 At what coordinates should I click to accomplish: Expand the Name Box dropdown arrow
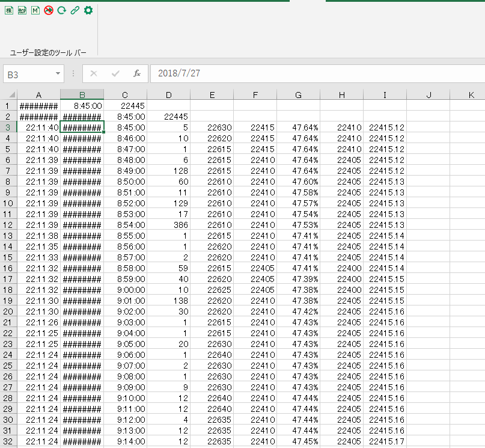point(58,73)
